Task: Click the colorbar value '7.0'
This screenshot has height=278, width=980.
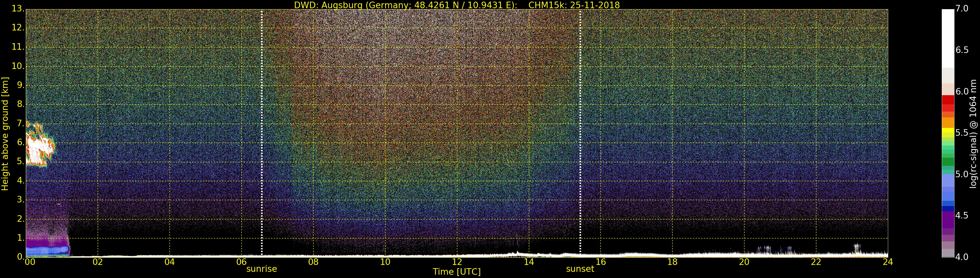Action: [x=962, y=9]
